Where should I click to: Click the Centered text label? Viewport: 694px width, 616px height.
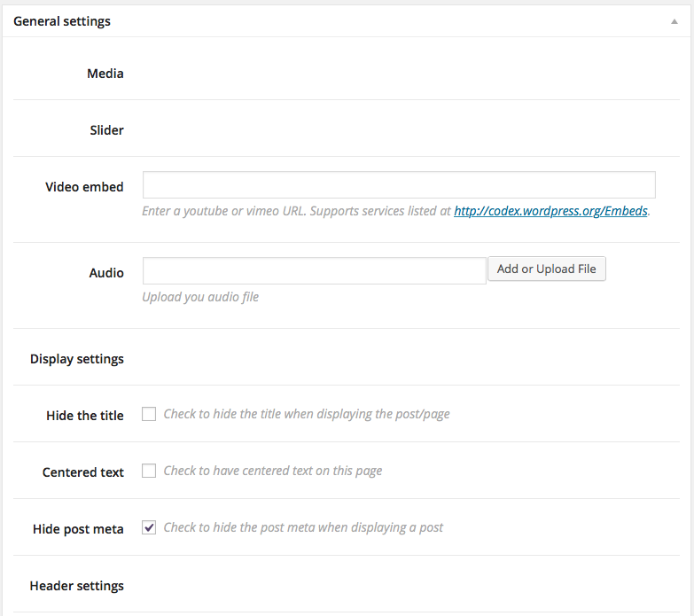[83, 472]
